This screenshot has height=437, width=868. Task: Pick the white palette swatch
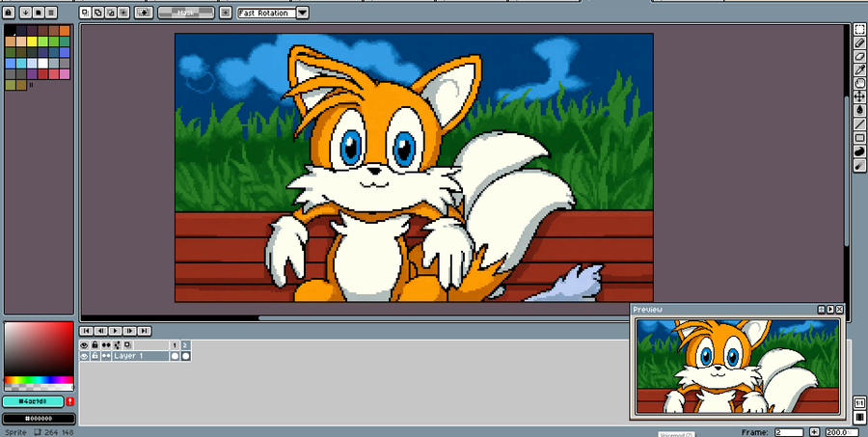[x=43, y=63]
